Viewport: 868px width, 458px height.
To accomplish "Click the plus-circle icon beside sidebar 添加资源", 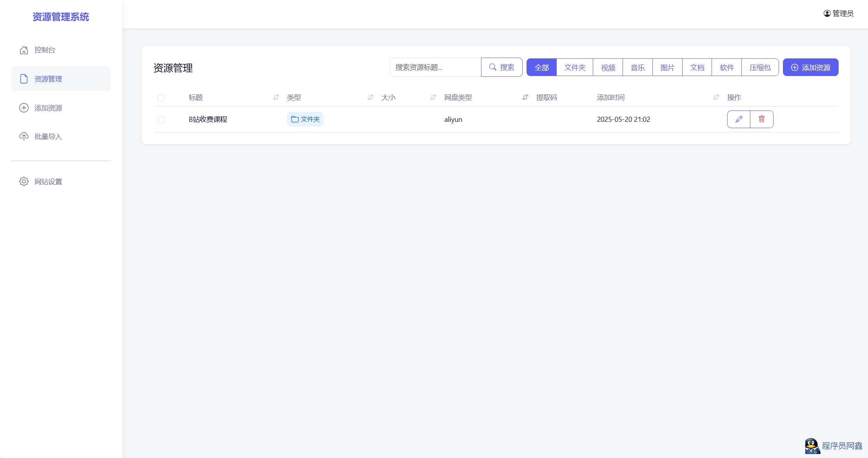I will point(24,108).
